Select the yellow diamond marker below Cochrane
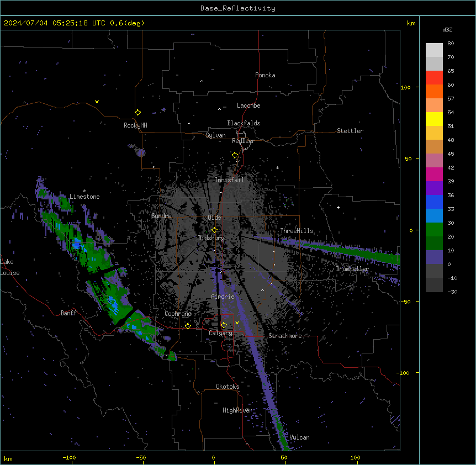This screenshot has width=476, height=465. pyautogui.click(x=188, y=326)
